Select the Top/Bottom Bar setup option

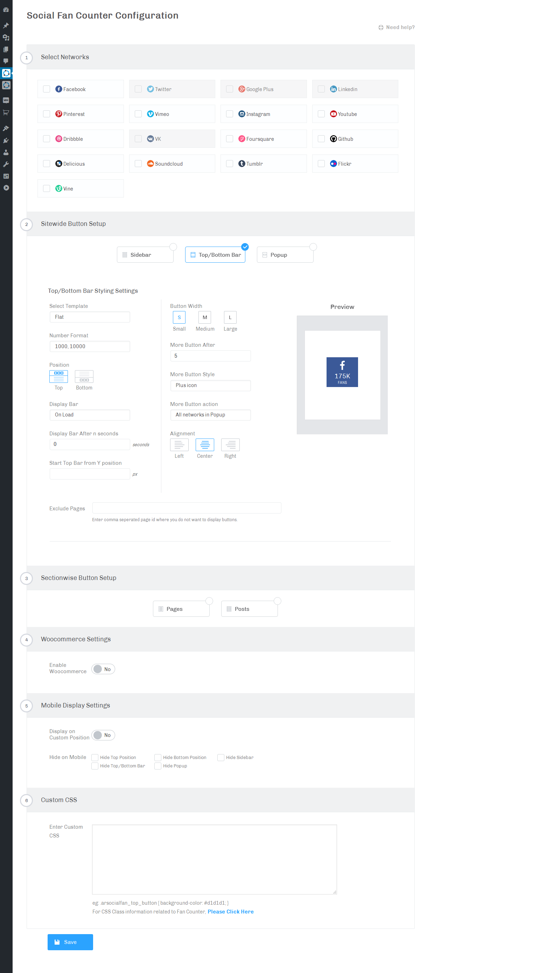tap(215, 255)
